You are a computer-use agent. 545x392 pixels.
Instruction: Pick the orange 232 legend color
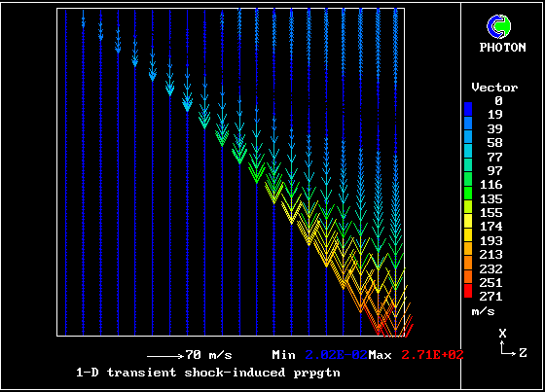tap(468, 263)
